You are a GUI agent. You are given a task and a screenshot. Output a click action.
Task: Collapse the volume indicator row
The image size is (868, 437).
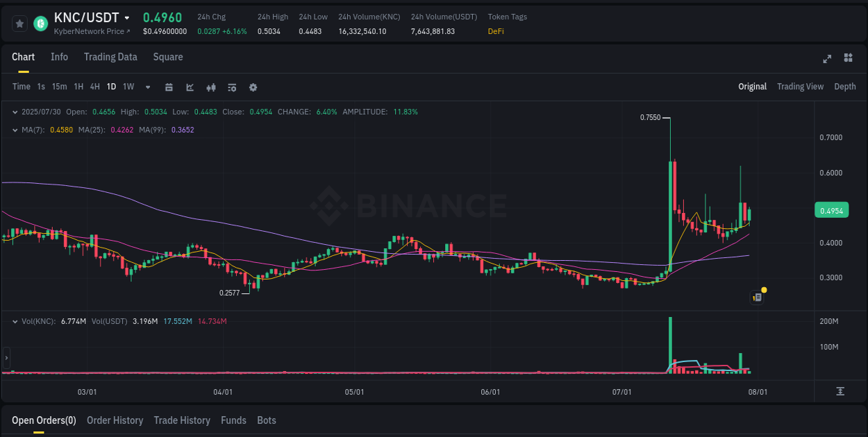[14, 320]
